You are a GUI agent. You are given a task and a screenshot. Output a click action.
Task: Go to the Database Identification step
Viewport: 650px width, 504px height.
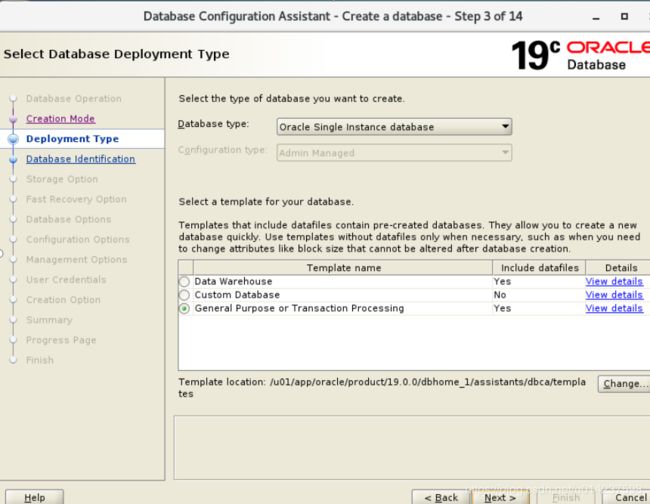tap(80, 159)
